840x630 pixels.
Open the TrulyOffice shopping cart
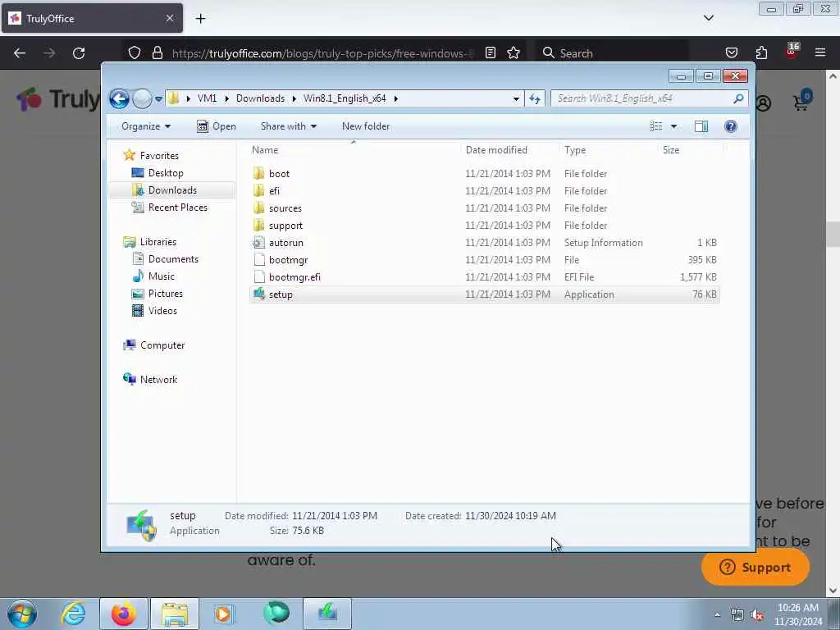click(802, 100)
